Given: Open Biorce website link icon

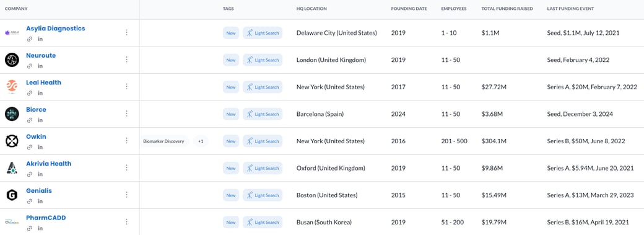Looking at the screenshot, I should (x=30, y=120).
